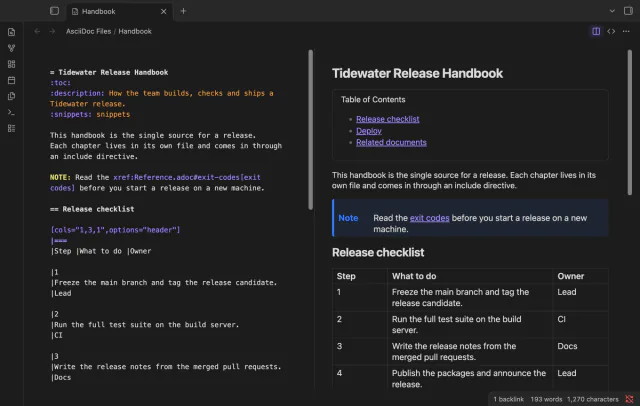
Task: Open daily note calendar ribbon icon
Action: [x=11, y=80]
